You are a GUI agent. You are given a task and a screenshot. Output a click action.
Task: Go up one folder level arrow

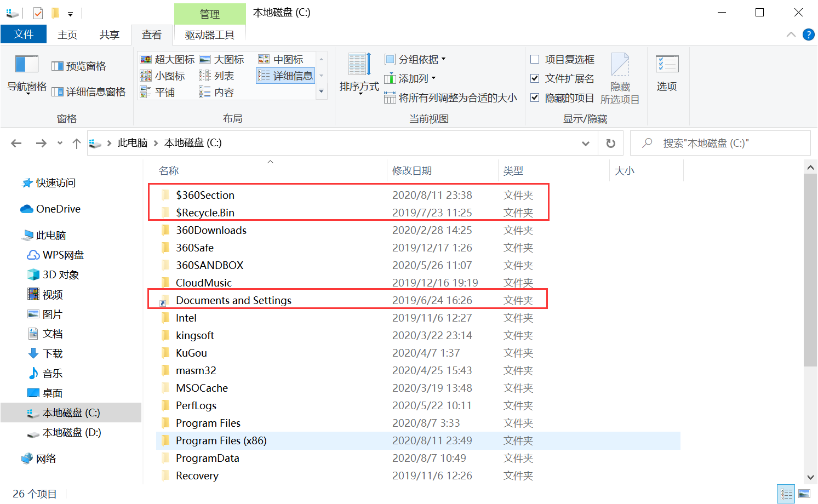coord(77,143)
